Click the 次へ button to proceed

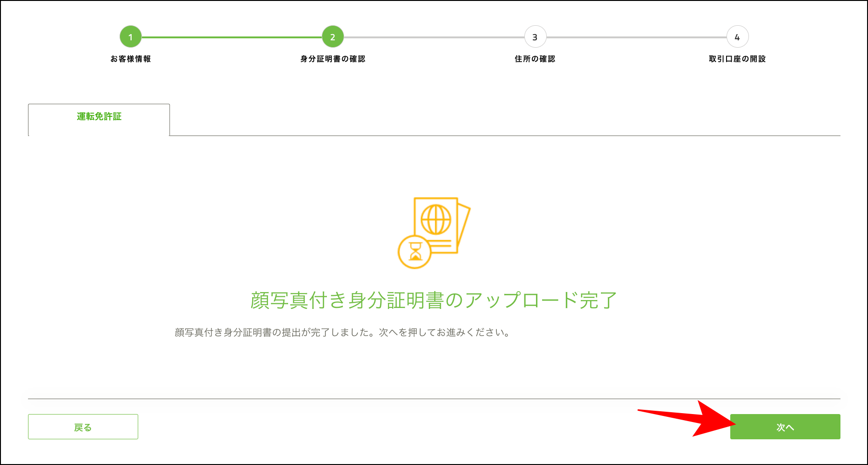coord(784,426)
